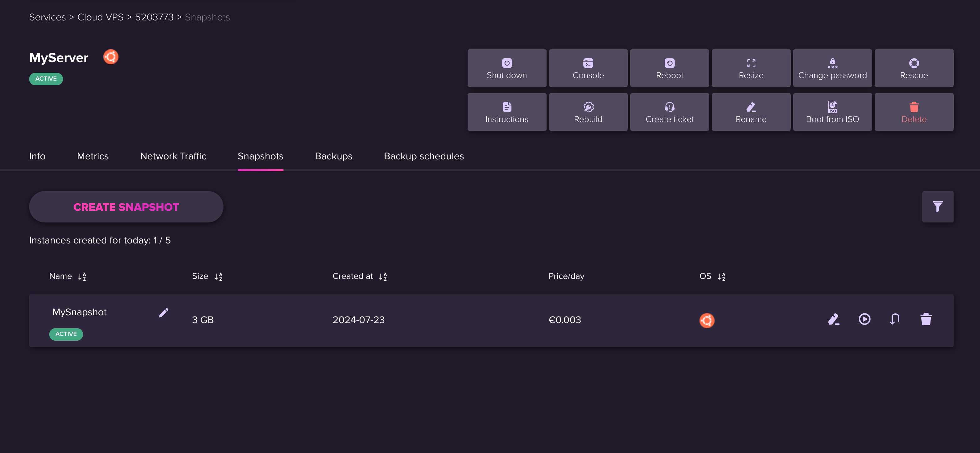Toggle the ACTIVE status badge on MyServer
The height and width of the screenshot is (453, 980).
pos(46,79)
